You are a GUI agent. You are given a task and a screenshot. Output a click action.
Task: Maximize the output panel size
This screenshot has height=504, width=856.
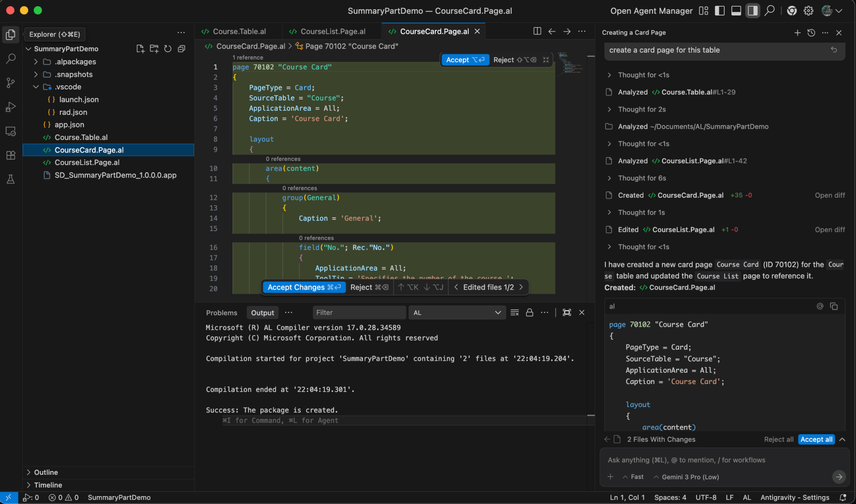point(567,313)
